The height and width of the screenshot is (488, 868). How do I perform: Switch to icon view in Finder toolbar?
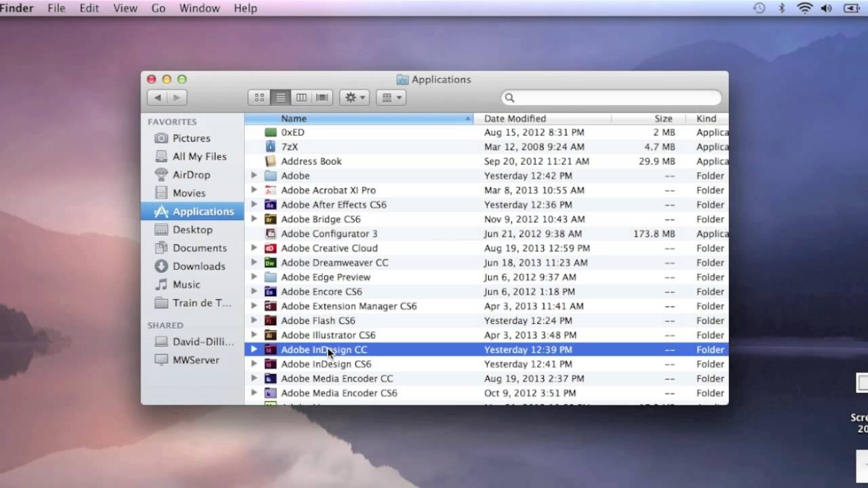coord(259,98)
